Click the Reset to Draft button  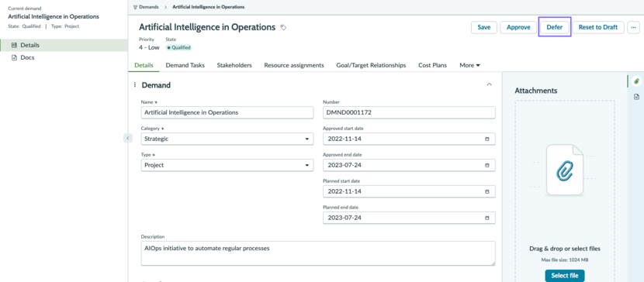click(598, 27)
